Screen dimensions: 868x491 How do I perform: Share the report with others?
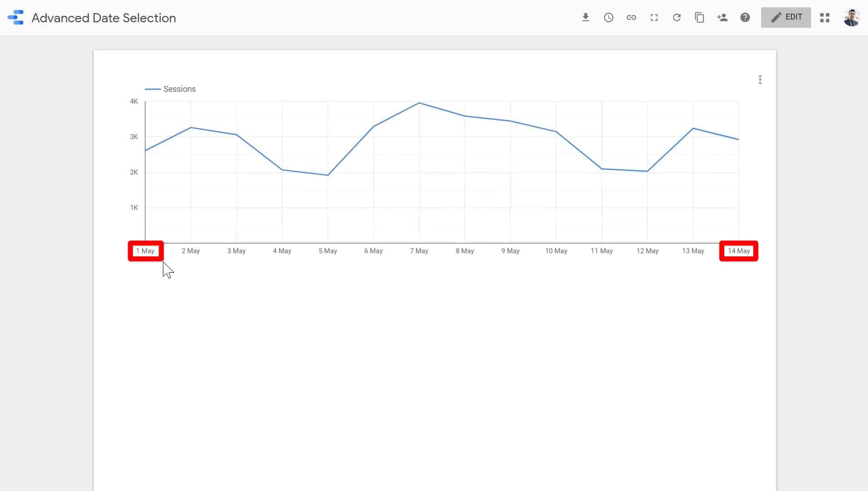(722, 18)
